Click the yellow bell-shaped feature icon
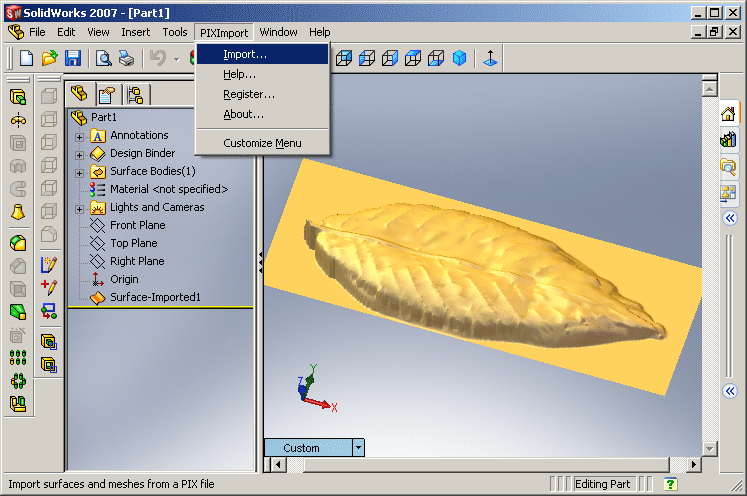Image resolution: width=747 pixels, height=496 pixels. [x=18, y=213]
